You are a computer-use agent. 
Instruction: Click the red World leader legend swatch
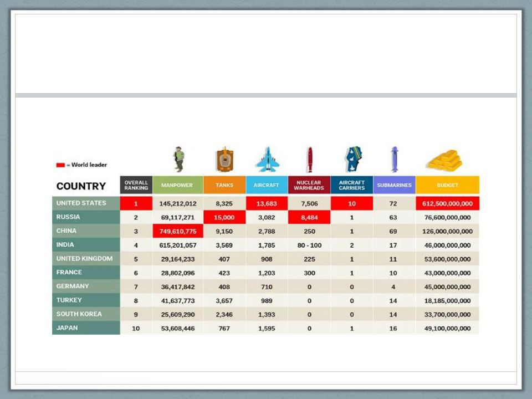point(60,165)
